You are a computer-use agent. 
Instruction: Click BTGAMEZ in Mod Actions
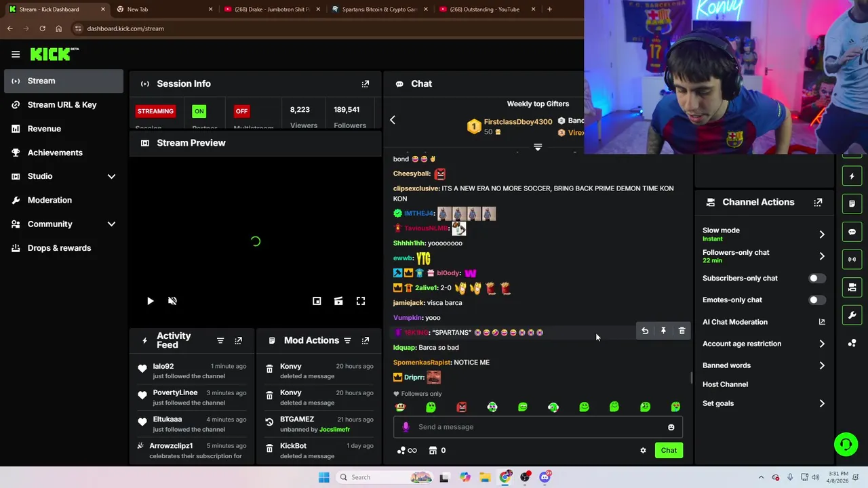tap(297, 419)
